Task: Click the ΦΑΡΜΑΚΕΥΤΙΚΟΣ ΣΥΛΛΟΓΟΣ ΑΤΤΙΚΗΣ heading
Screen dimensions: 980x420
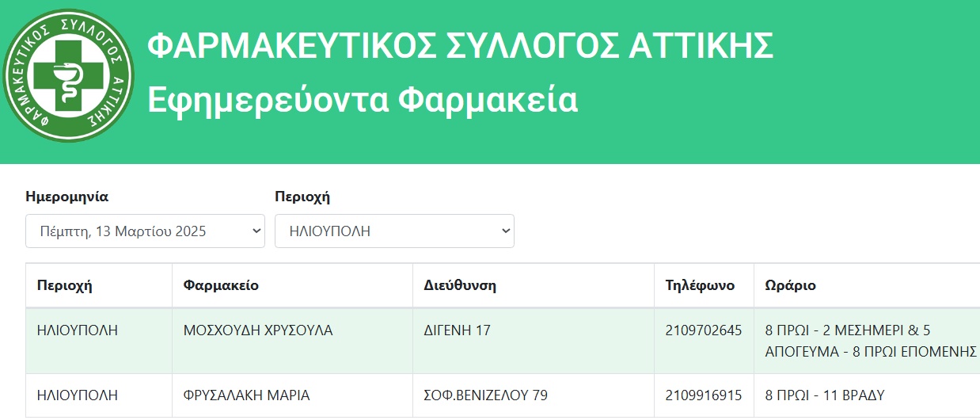Action: point(460,47)
